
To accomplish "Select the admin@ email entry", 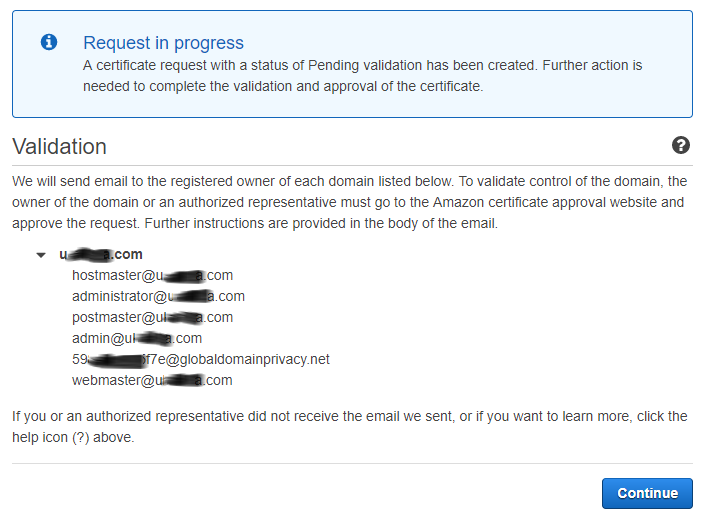I will coord(137,338).
